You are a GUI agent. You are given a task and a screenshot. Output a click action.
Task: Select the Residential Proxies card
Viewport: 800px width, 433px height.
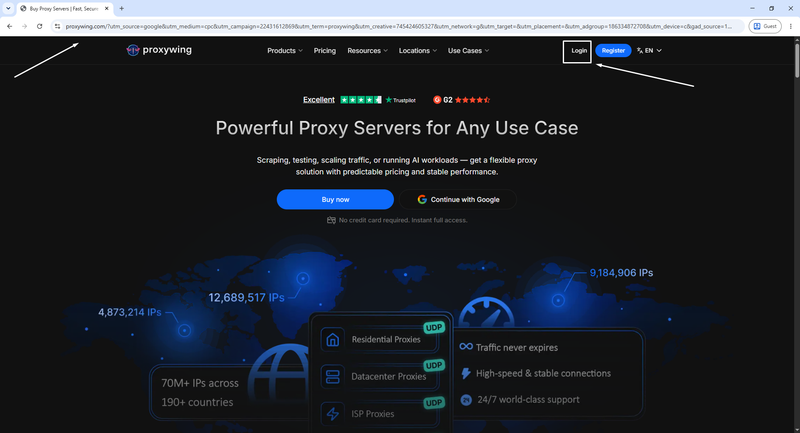pyautogui.click(x=379, y=340)
